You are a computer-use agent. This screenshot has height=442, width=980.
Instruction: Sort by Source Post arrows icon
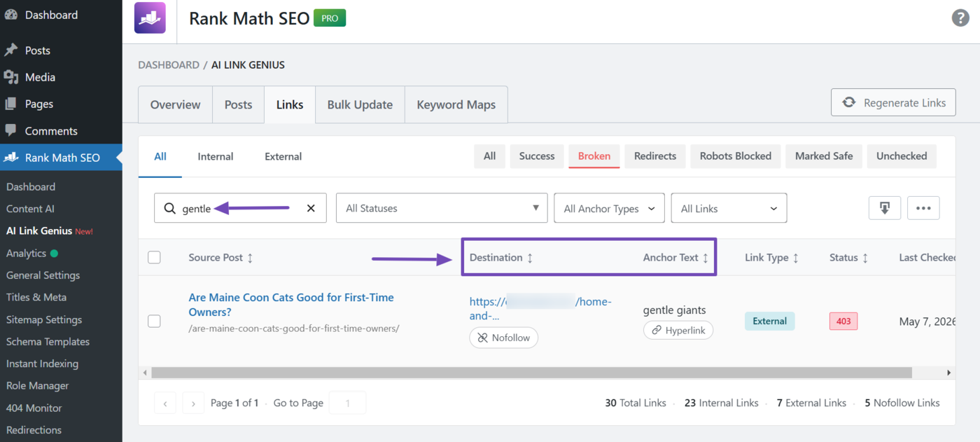(x=250, y=258)
